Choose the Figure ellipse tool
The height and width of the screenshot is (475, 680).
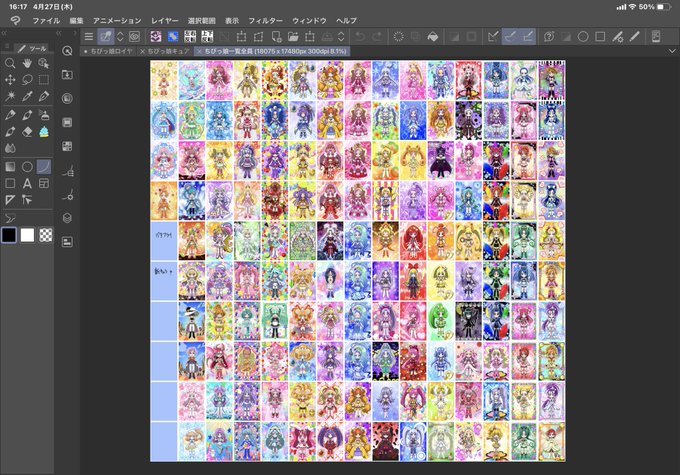click(27, 167)
